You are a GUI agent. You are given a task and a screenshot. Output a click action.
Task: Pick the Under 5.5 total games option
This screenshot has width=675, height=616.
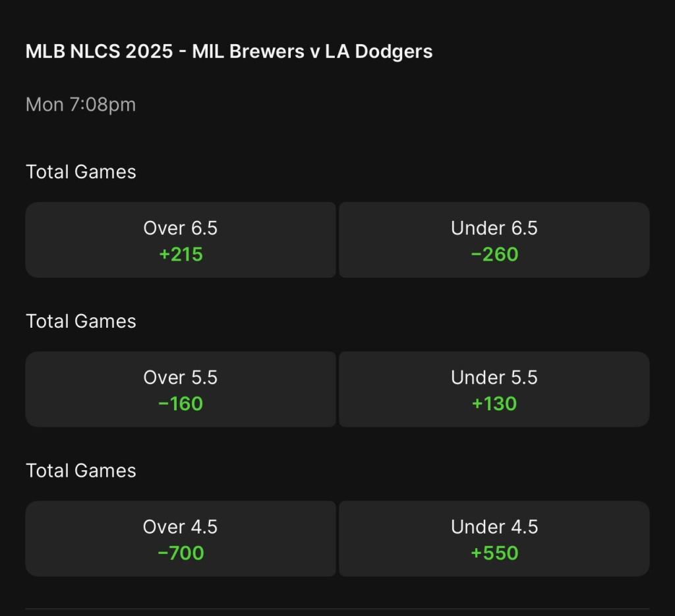tap(494, 388)
